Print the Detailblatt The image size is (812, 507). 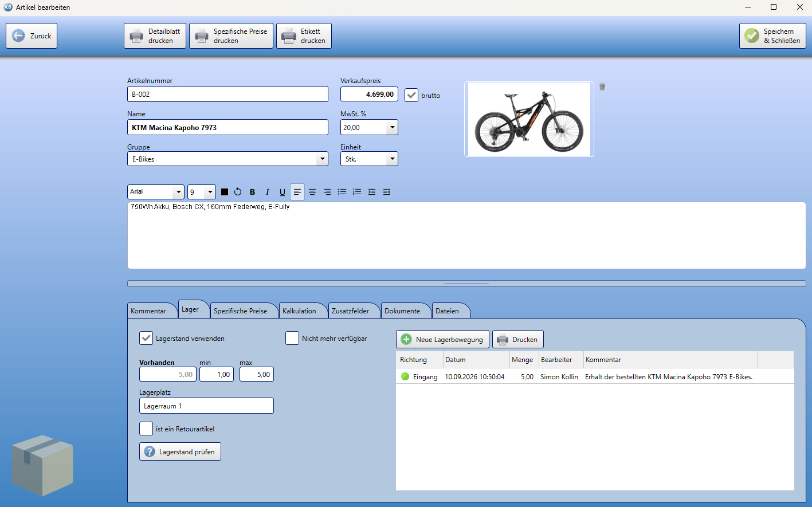155,36
